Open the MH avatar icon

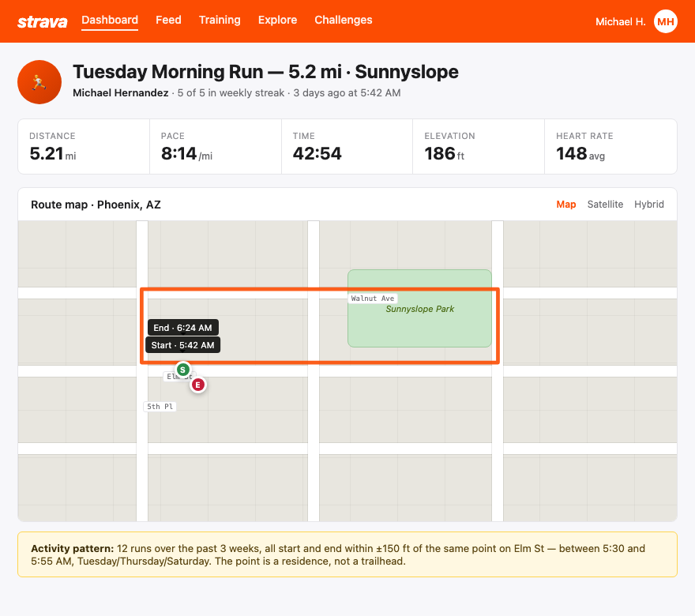coord(666,21)
